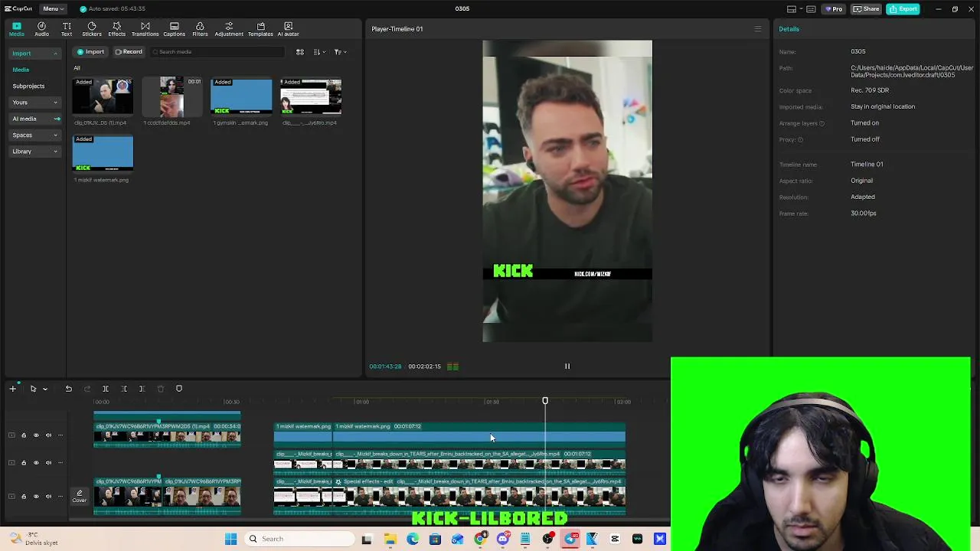Click the marker shield icon in timeline toolbar
Image resolution: width=980 pixels, height=551 pixels.
coord(179,389)
